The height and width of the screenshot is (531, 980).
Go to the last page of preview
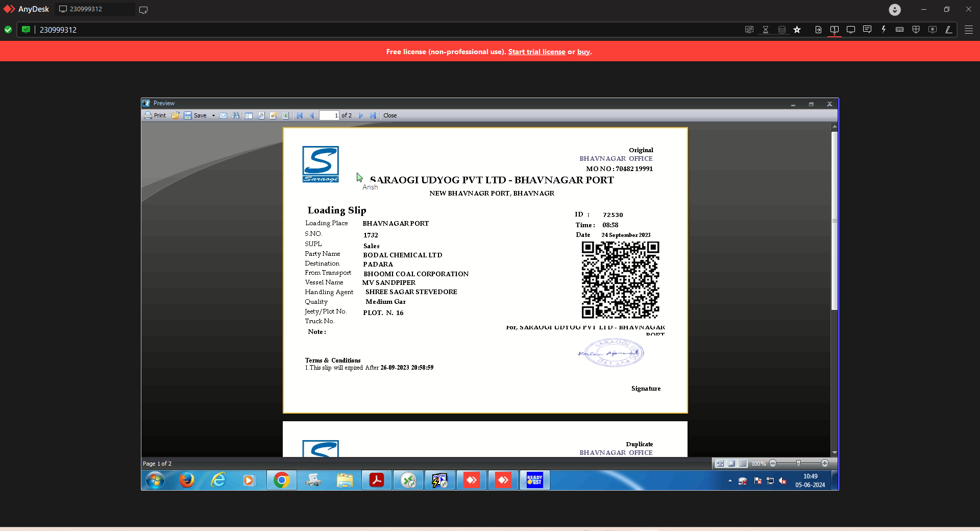point(373,115)
